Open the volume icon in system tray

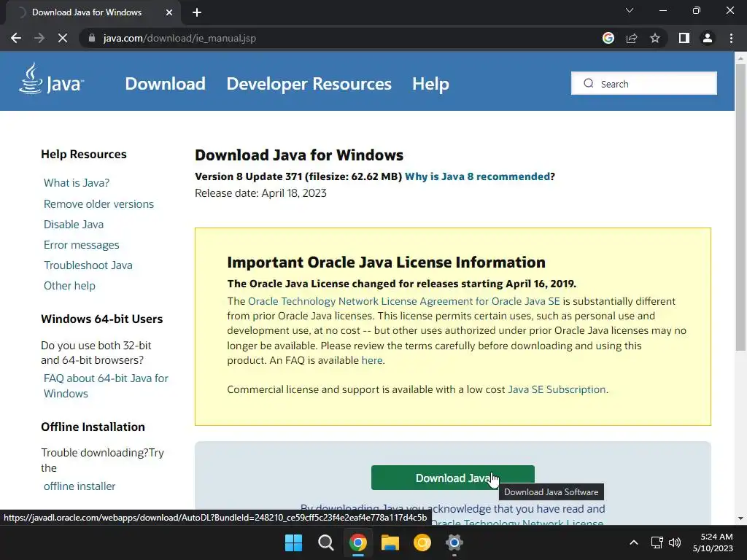tap(675, 542)
